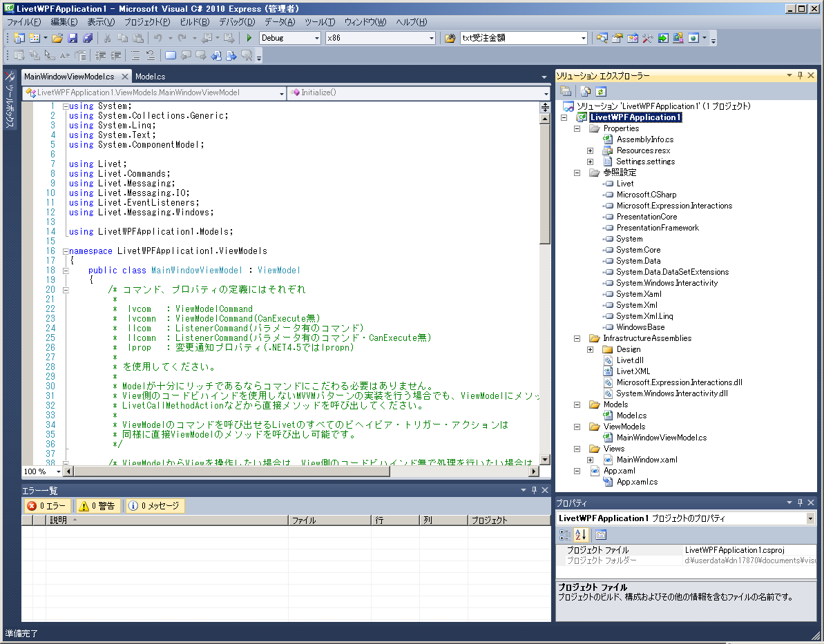Viewport: 824px width, 644px height.
Task: Open the Toolbox hammer and wrench icon
Action: click(x=647, y=38)
